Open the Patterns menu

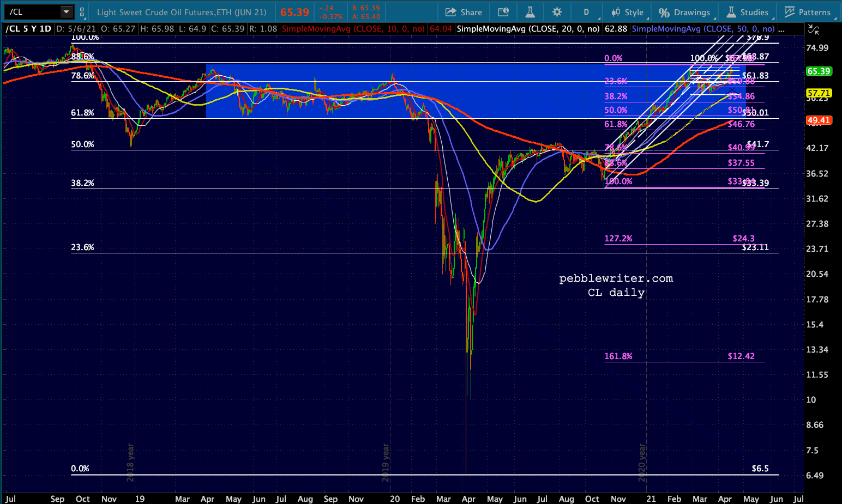coord(807,12)
